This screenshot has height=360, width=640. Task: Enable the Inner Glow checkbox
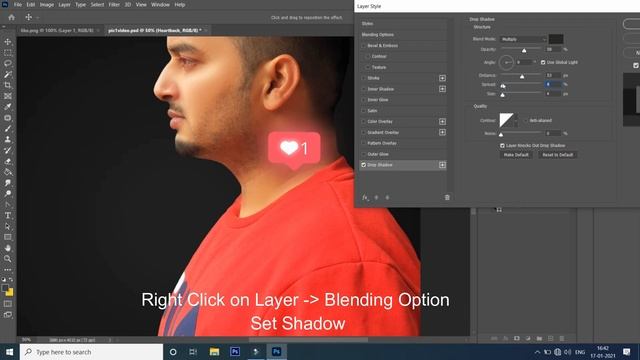point(363,100)
